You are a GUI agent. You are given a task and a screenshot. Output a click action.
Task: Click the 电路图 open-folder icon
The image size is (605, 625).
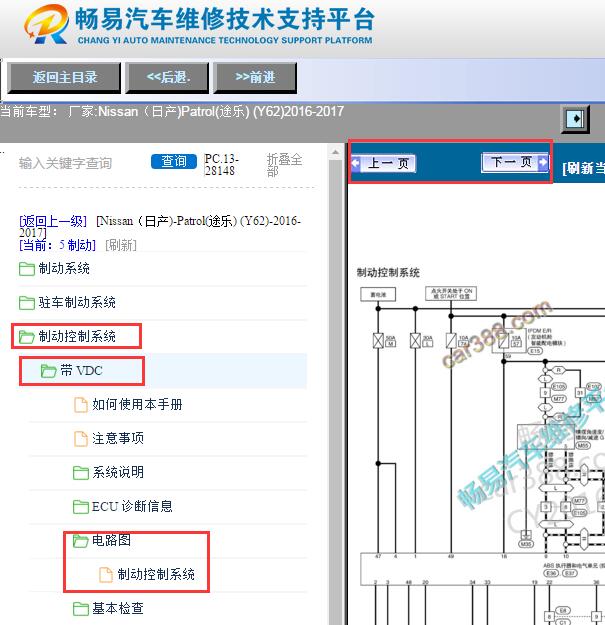point(81,541)
